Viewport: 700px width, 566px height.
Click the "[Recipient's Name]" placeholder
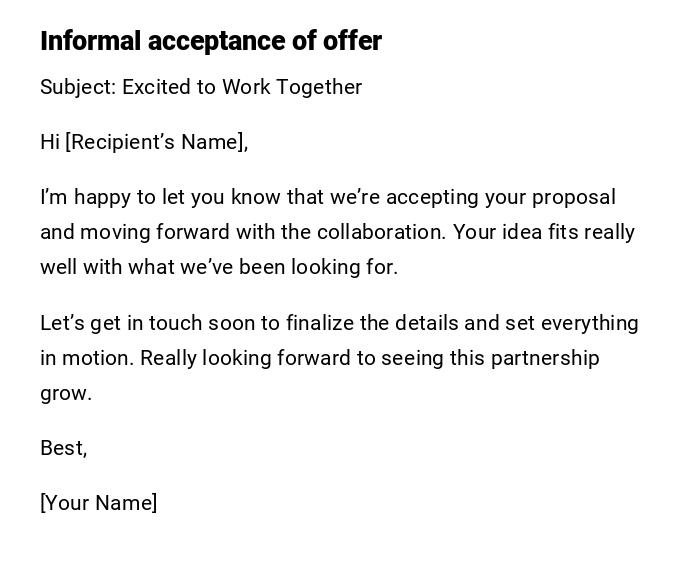click(156, 142)
